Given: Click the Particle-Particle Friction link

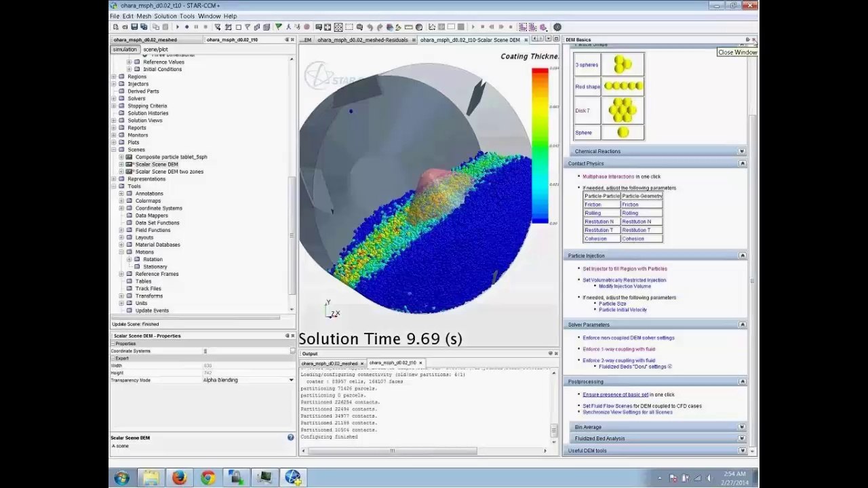Looking at the screenshot, I should coord(593,204).
